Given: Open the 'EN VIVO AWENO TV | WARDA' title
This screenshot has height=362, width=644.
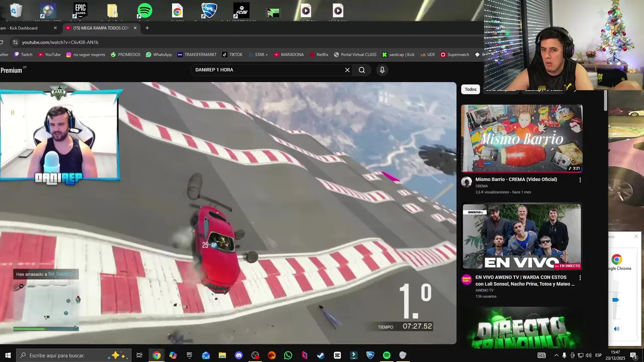Looking at the screenshot, I should [525, 281].
